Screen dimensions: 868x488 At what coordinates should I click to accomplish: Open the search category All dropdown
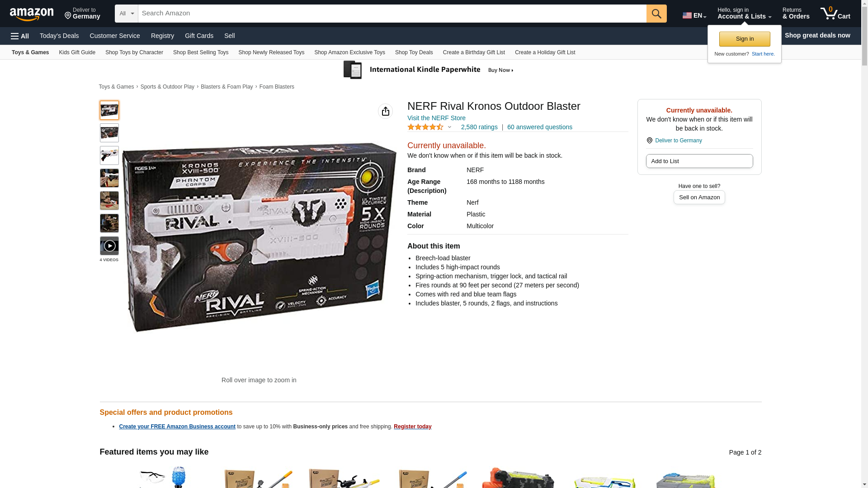(x=126, y=14)
